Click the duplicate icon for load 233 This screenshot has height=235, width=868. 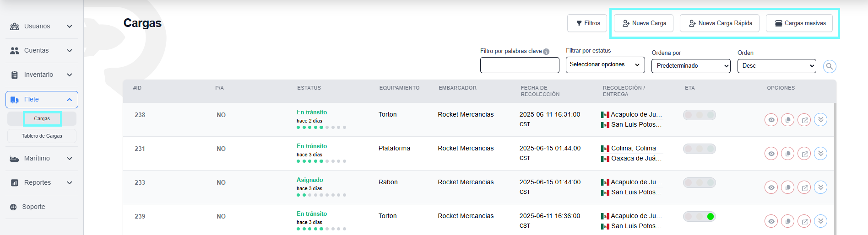click(x=787, y=187)
